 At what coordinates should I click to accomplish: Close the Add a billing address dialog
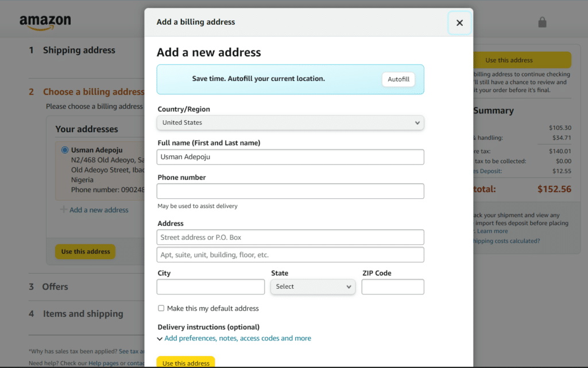click(x=459, y=22)
